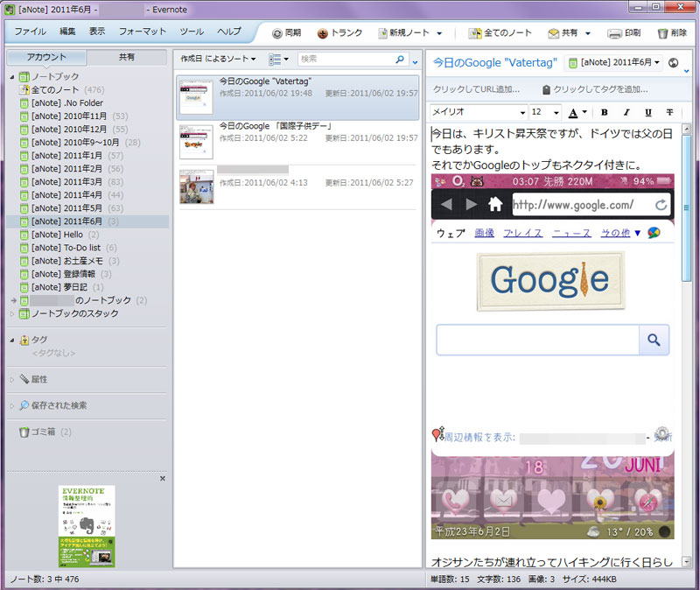Open the [aNote] 2011年6月 notebook selector dropdown
Image resolution: width=700 pixels, height=590 pixels.
click(x=614, y=63)
